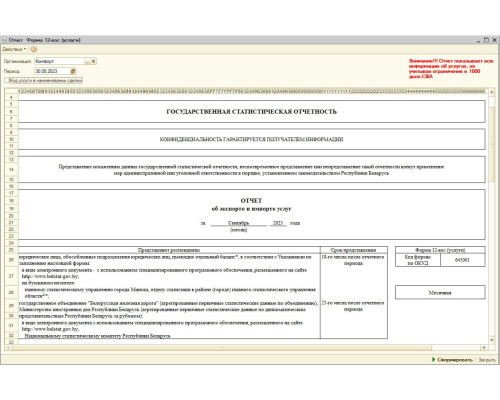Click the Организация input field
The height and width of the screenshot is (400, 500).
[59, 61]
